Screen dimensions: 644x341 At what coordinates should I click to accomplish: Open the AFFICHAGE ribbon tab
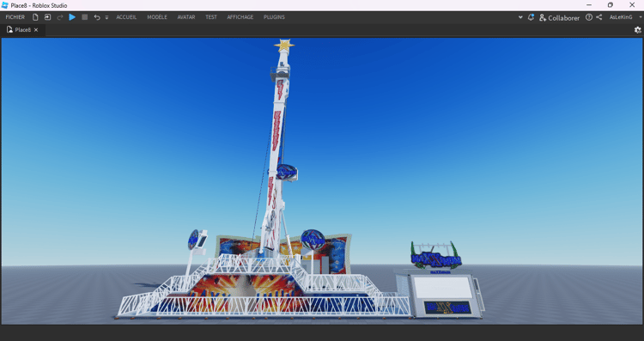[x=240, y=17]
